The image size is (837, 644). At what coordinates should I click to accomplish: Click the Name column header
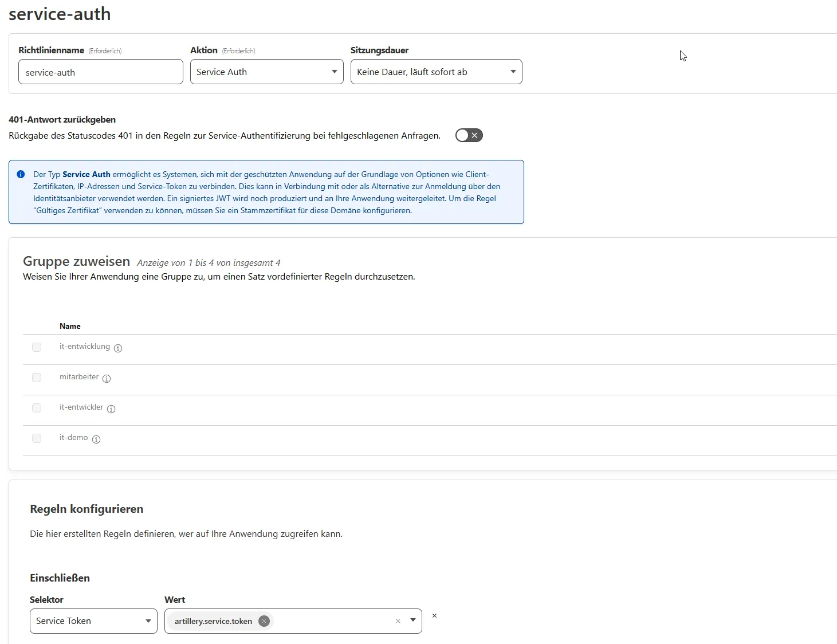70,326
